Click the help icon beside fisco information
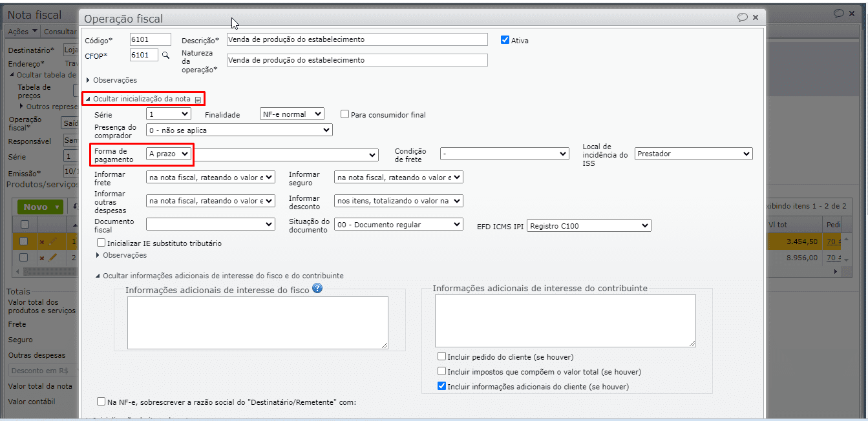This screenshot has height=421, width=868. [x=317, y=289]
